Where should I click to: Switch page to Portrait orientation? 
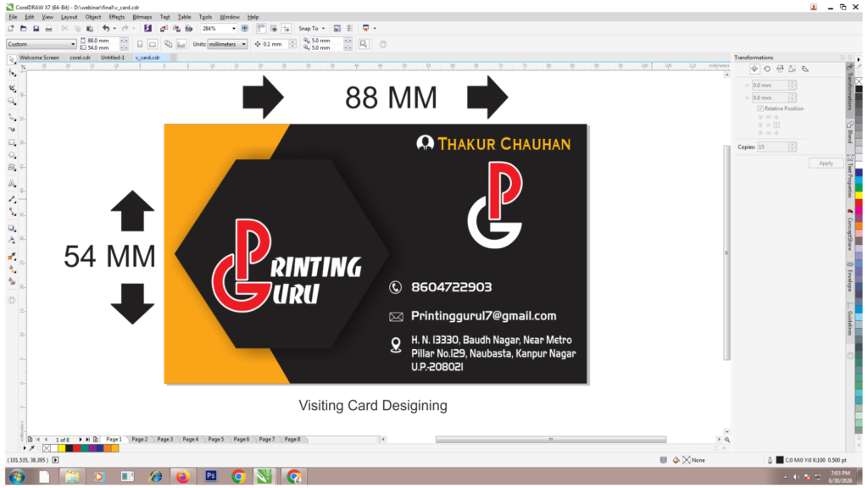click(x=140, y=44)
